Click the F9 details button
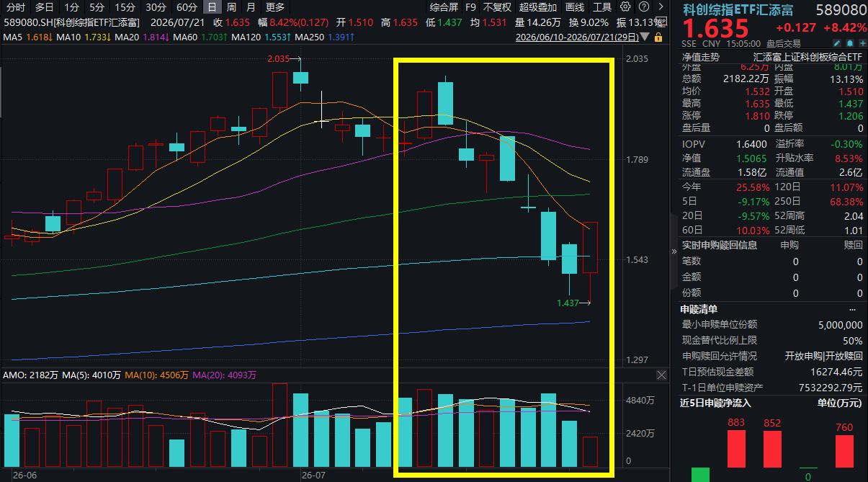868x482 pixels. 471,7
